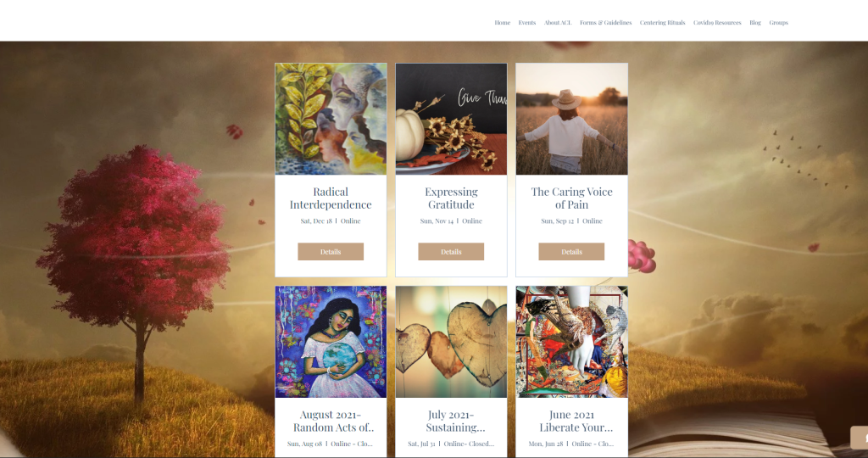868x458 pixels.
Task: Open the woman in wheat field image
Action: (x=572, y=119)
